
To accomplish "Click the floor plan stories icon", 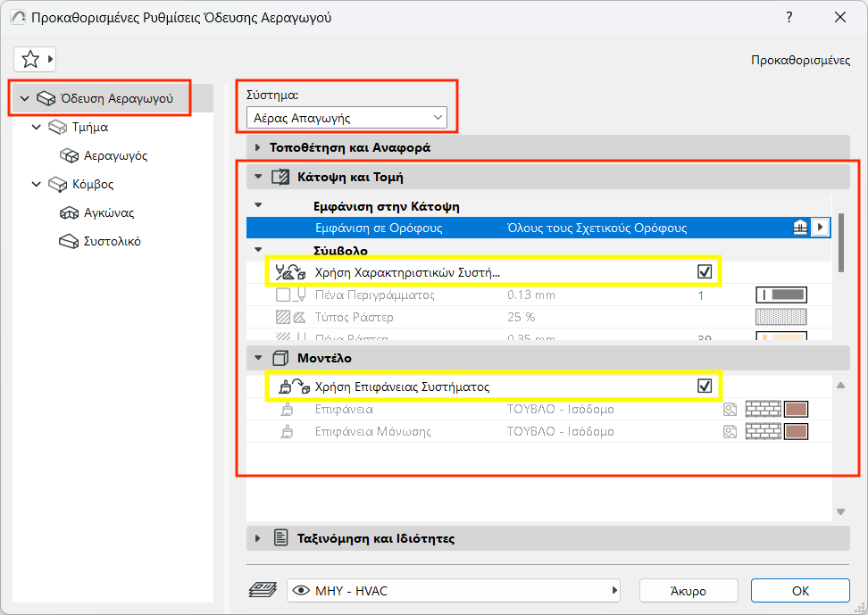I will 800,228.
